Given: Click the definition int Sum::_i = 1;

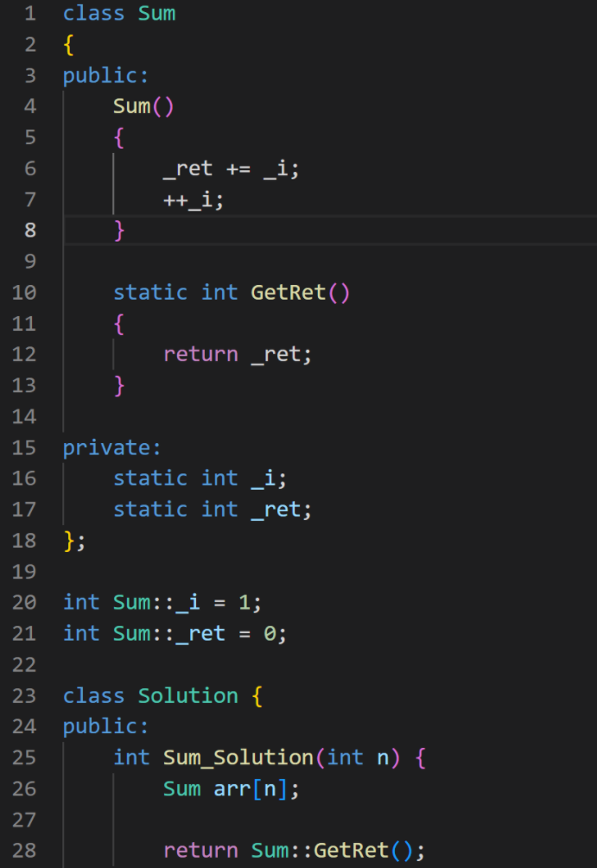Looking at the screenshot, I should coord(162,602).
